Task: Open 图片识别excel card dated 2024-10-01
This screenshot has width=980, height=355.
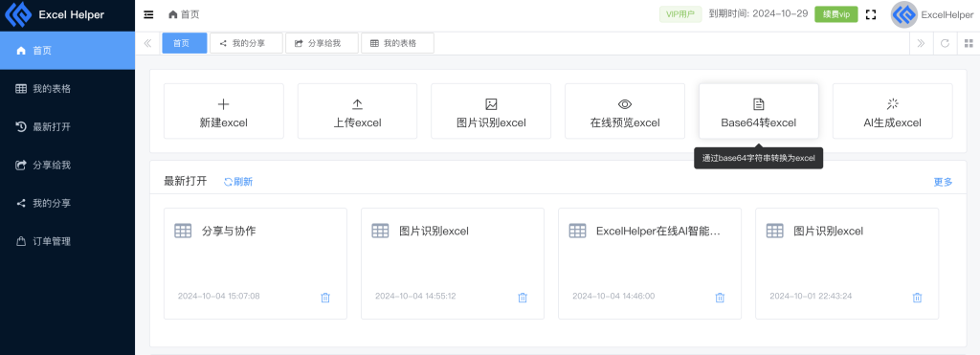Action: 847,264
